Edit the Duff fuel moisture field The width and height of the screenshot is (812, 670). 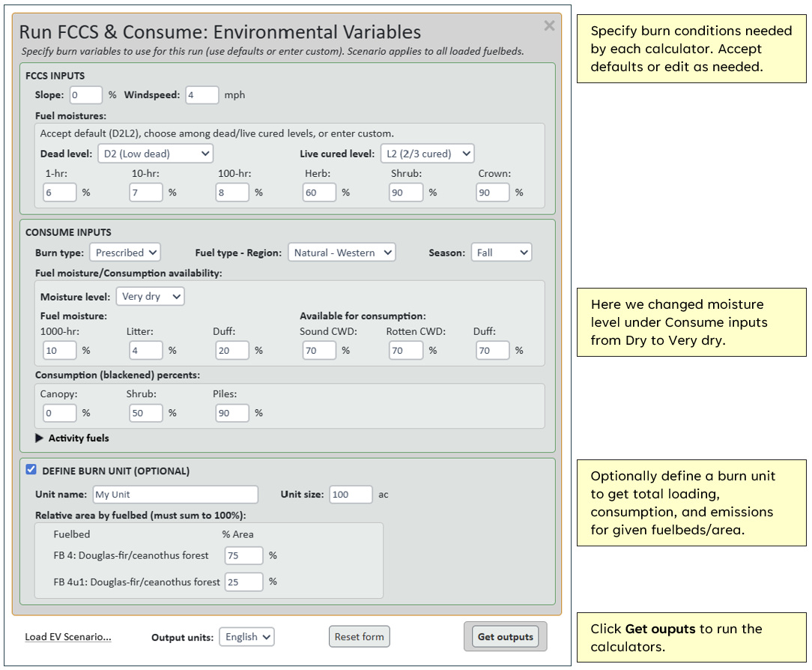point(232,351)
